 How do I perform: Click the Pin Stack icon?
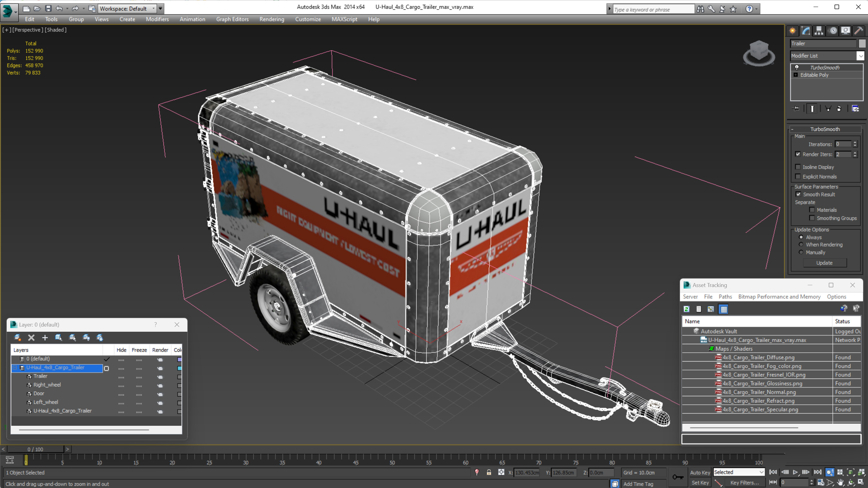coord(796,109)
